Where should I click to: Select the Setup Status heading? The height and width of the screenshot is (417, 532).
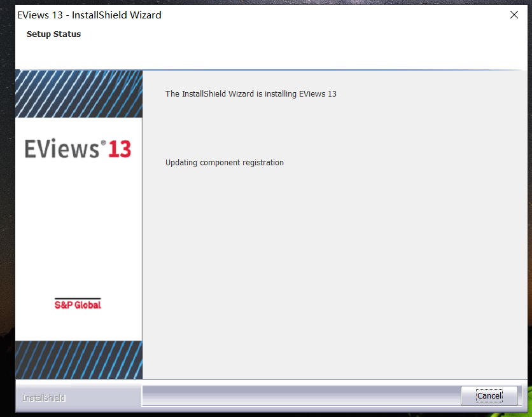[x=53, y=34]
